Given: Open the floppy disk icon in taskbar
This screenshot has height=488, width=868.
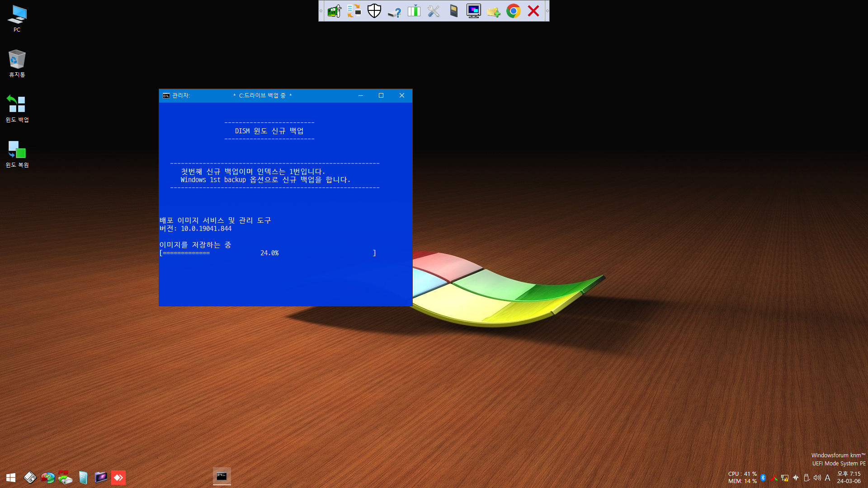Looking at the screenshot, I should [x=30, y=478].
